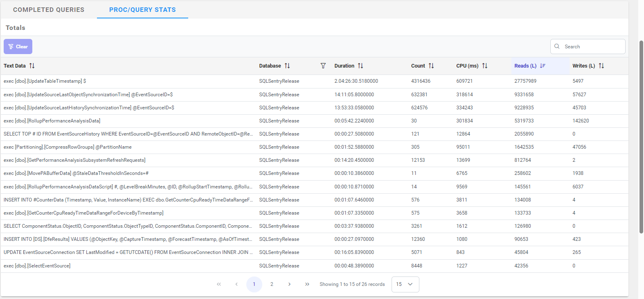
Task: Sort by CPU (ms) column arrows
Action: click(485, 66)
